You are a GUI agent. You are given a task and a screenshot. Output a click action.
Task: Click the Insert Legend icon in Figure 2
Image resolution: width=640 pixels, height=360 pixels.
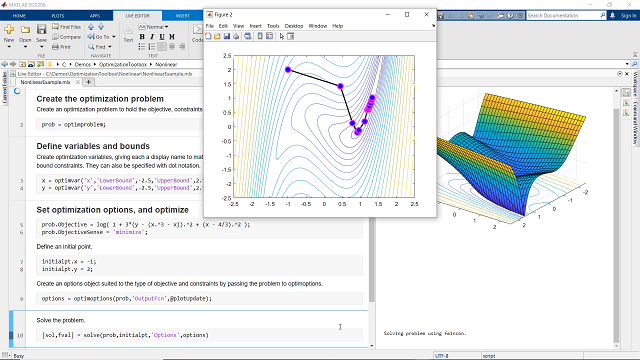click(269, 36)
